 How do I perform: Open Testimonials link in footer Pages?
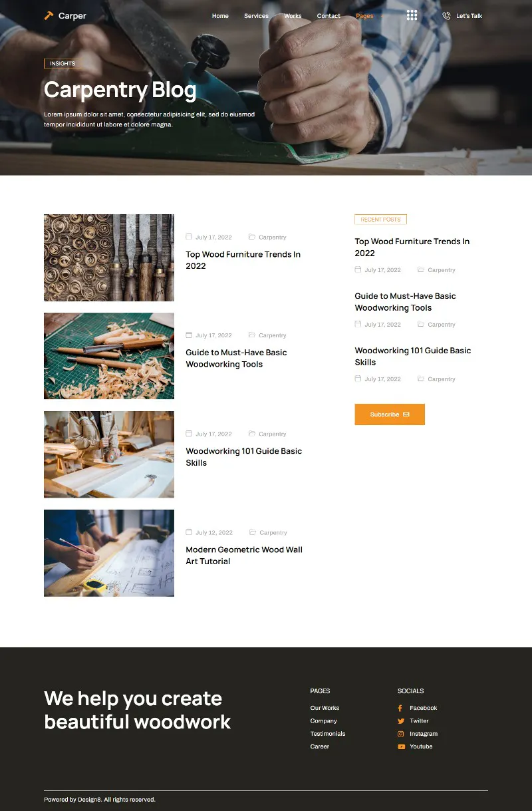click(x=328, y=734)
